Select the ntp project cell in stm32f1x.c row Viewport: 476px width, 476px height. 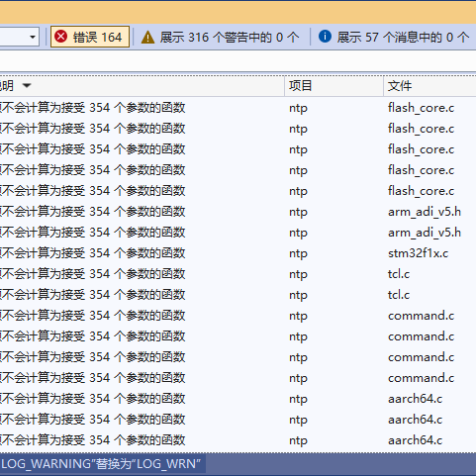coord(298,254)
